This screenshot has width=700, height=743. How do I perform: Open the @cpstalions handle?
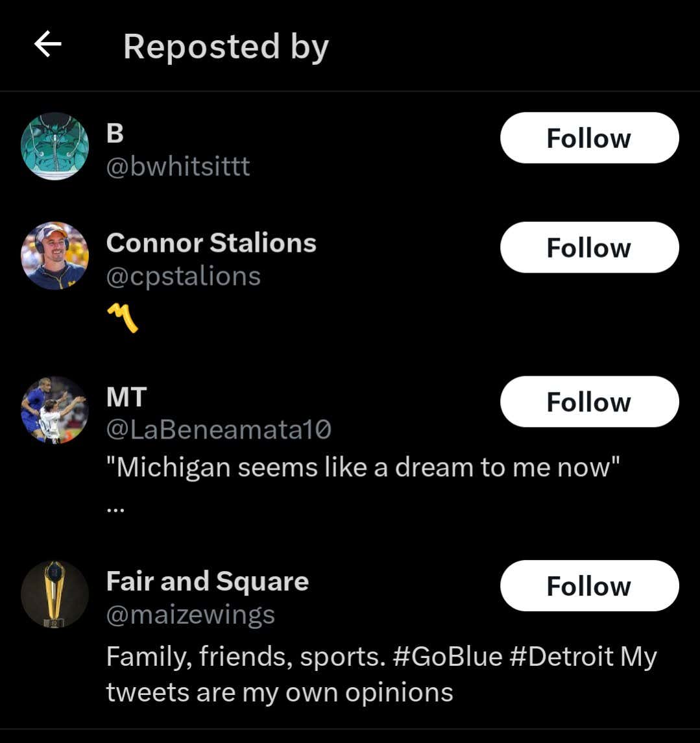(x=183, y=276)
